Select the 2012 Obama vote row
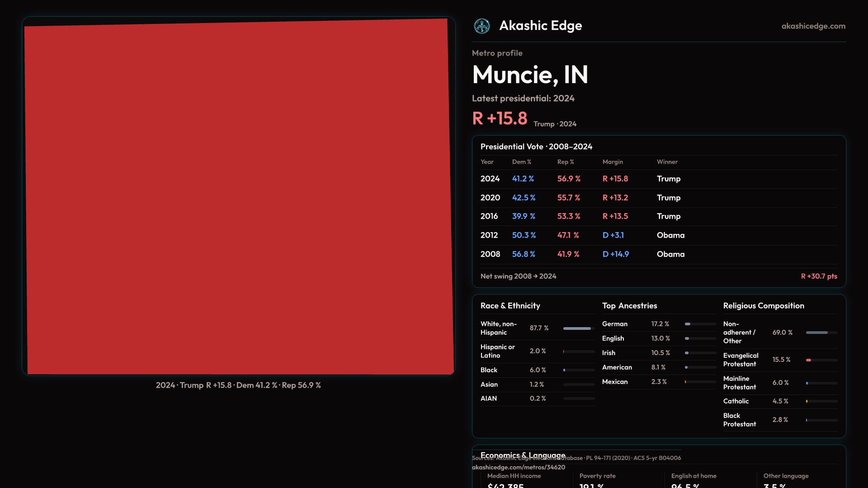This screenshot has width=868, height=488. click(658, 235)
